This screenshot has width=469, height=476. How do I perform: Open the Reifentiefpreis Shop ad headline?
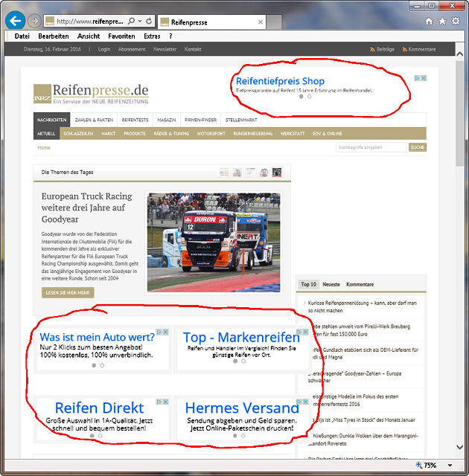point(280,81)
